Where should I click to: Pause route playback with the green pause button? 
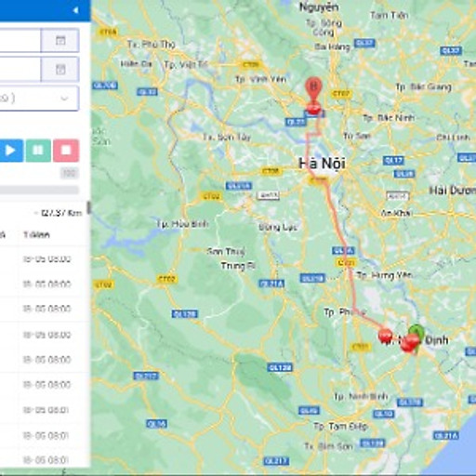pyautogui.click(x=38, y=151)
